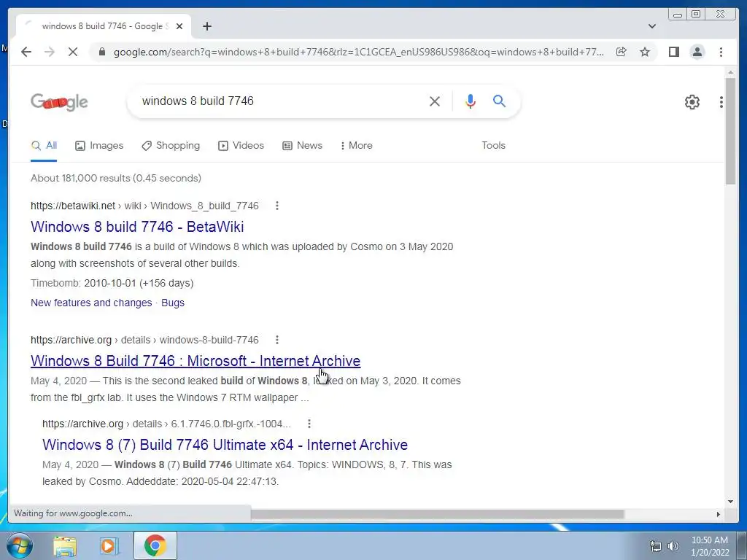Open BetaWiki result options dots
Screen dimensions: 747x560
(x=276, y=206)
